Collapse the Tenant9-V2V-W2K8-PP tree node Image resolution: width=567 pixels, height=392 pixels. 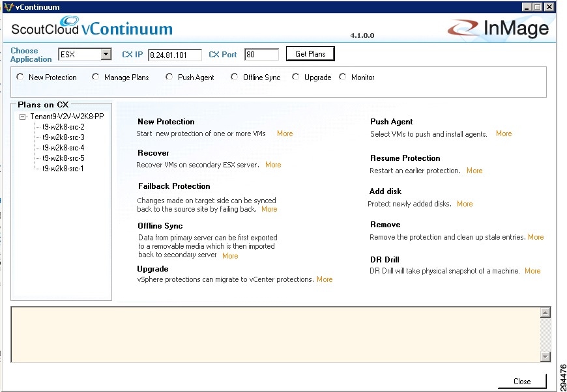coord(22,117)
